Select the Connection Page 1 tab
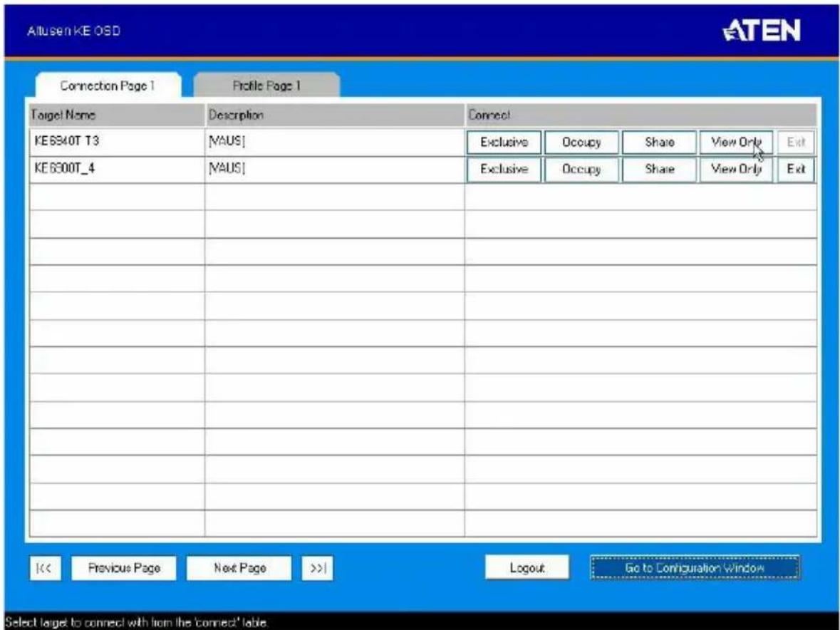The height and width of the screenshot is (630, 840). [x=108, y=86]
